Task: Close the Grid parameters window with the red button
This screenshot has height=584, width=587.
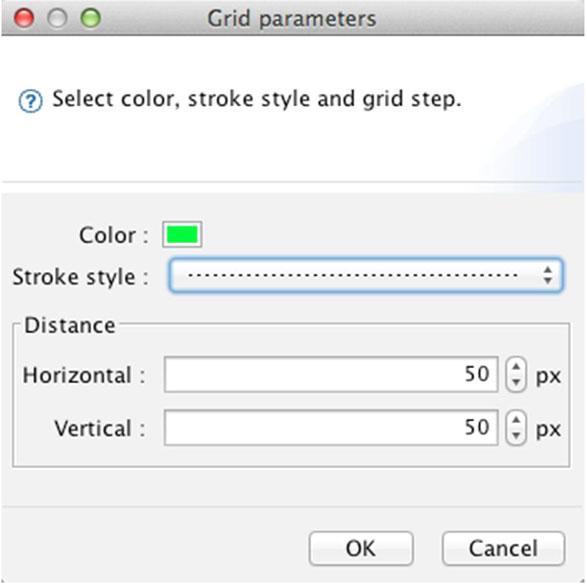Action: (24, 18)
